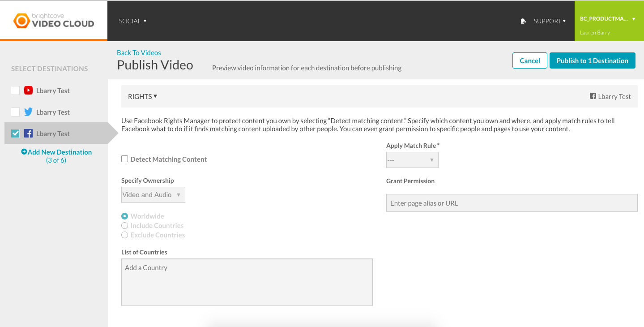Click the Publish to 1 Destination button
Image resolution: width=644 pixels, height=327 pixels.
click(592, 60)
